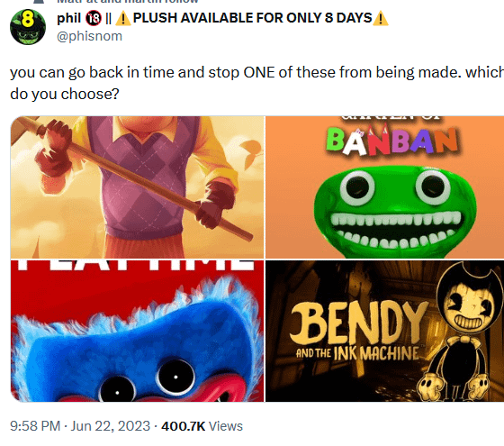504x446 pixels.
Task: Click the display name 'phil'
Action: coord(68,18)
